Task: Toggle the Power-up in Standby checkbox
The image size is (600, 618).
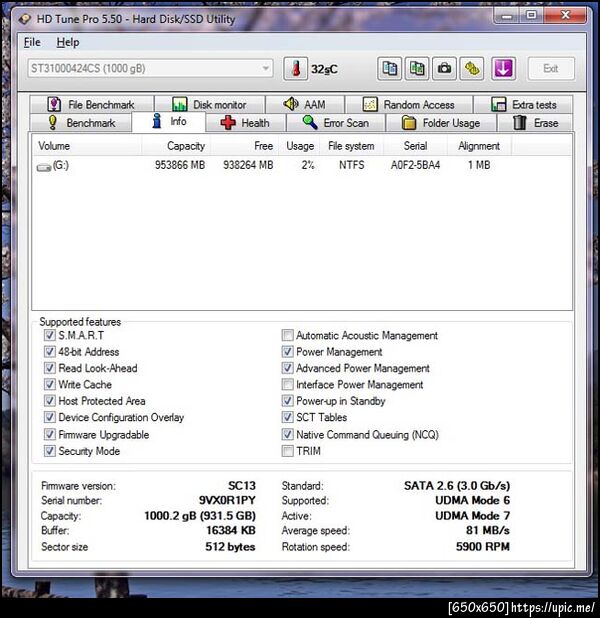Action: [287, 401]
